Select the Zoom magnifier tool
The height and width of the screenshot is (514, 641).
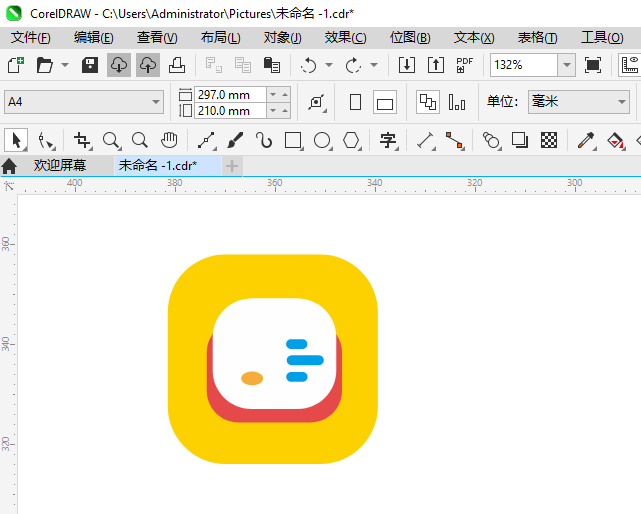tap(112, 140)
